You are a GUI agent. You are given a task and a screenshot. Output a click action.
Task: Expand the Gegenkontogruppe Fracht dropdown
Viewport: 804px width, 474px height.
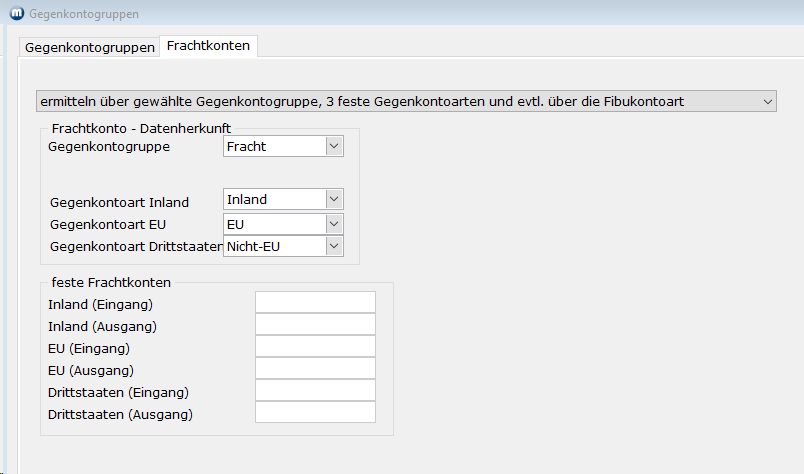[284, 147]
